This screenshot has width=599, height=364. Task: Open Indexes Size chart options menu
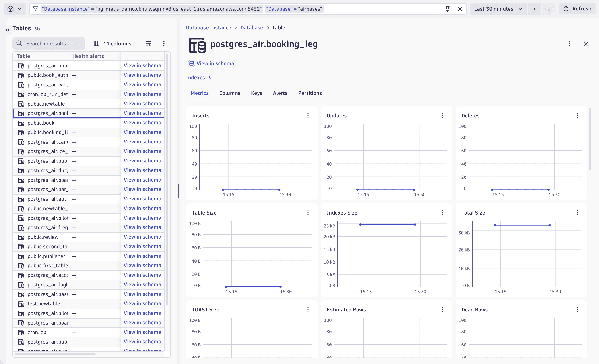(442, 213)
